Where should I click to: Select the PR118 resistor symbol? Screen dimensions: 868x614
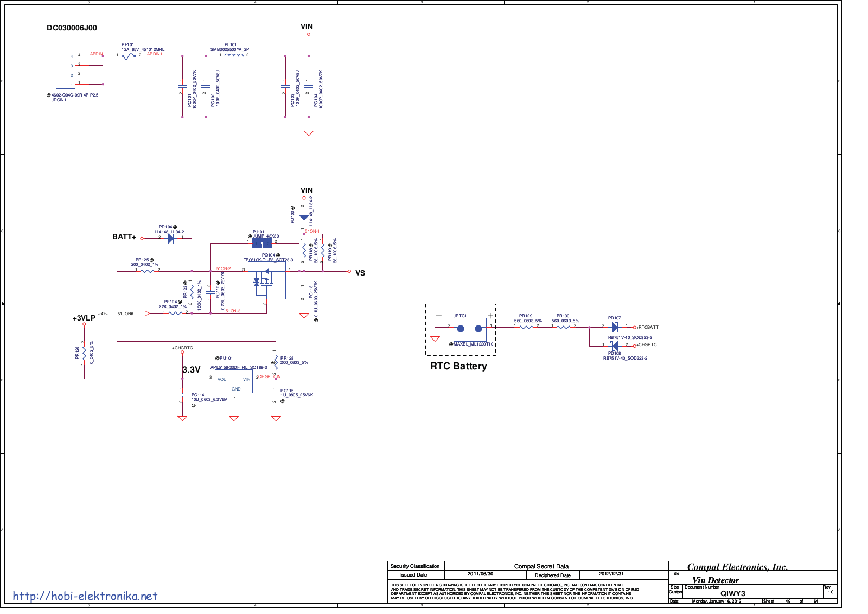304,251
